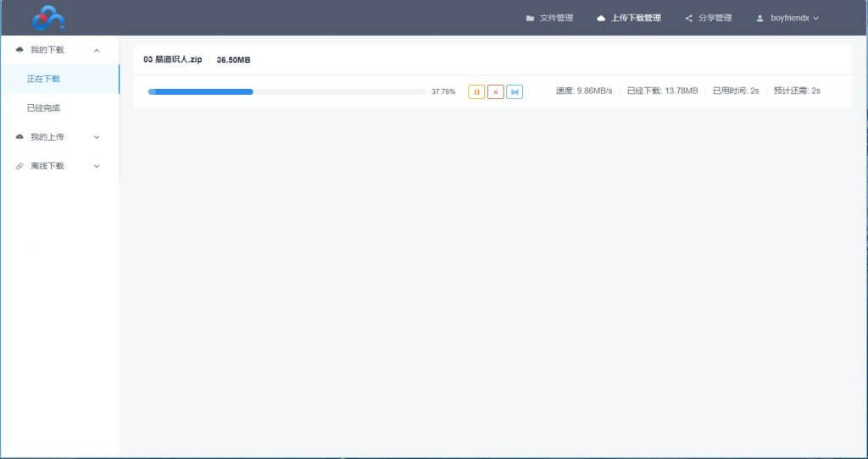
Task: Collapse the 我的下载 sidebar section
Action: pyautogui.click(x=97, y=50)
